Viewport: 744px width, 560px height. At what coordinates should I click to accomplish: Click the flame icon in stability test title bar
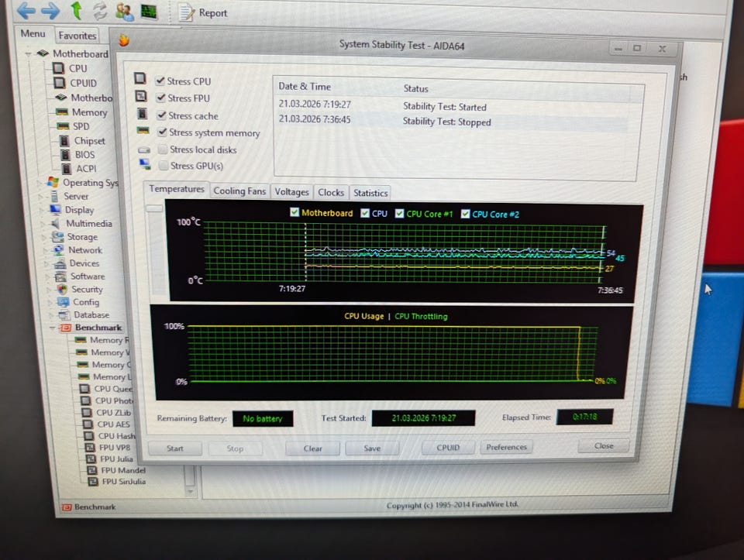(x=124, y=41)
